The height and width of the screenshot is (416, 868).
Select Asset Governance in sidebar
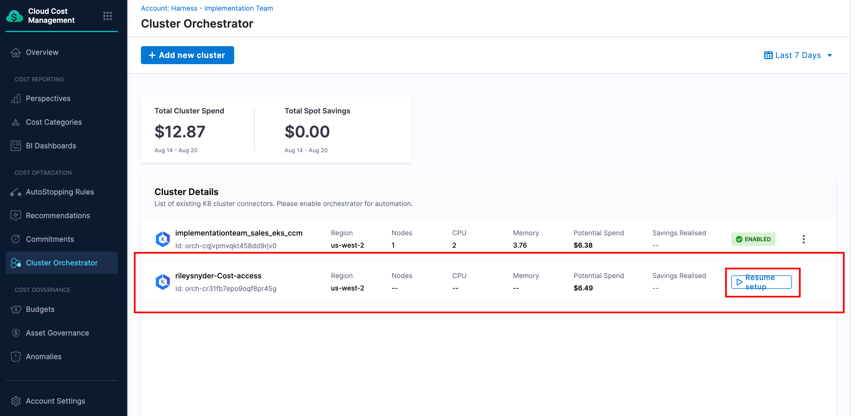(x=57, y=333)
